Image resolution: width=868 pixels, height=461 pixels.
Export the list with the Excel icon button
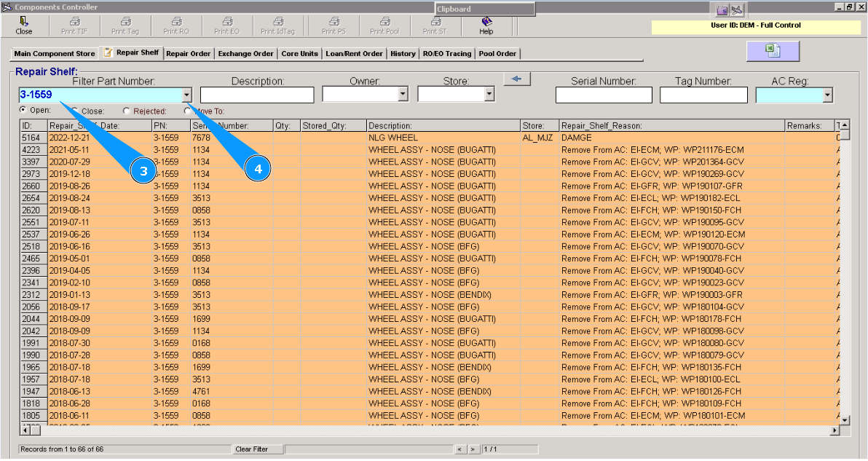click(773, 51)
